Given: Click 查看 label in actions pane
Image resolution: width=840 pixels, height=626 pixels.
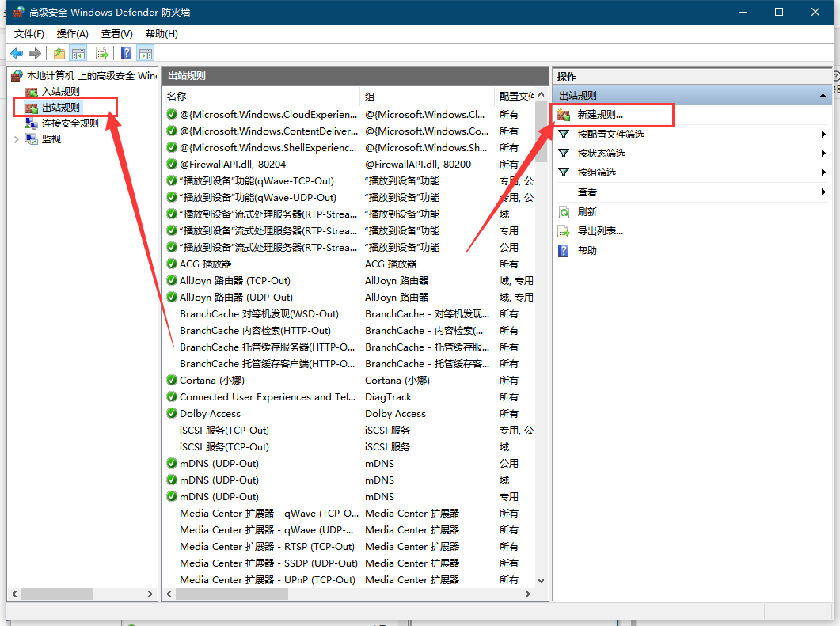Looking at the screenshot, I should [587, 192].
